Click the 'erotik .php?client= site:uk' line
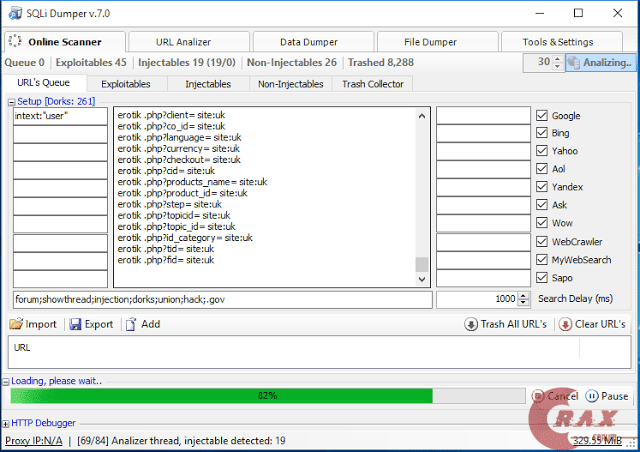 coord(171,115)
